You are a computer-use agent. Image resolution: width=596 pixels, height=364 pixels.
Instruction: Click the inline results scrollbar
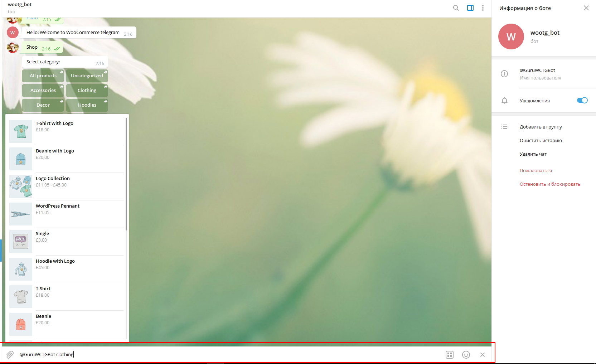coord(126,174)
